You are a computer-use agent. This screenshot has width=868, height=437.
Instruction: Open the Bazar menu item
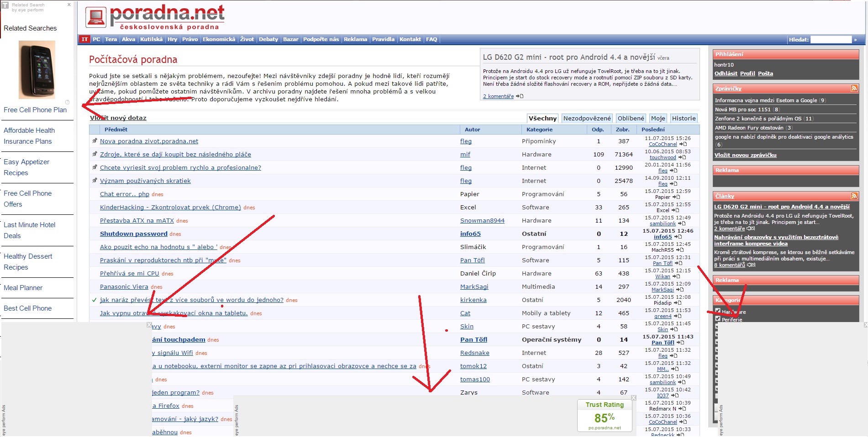[290, 39]
